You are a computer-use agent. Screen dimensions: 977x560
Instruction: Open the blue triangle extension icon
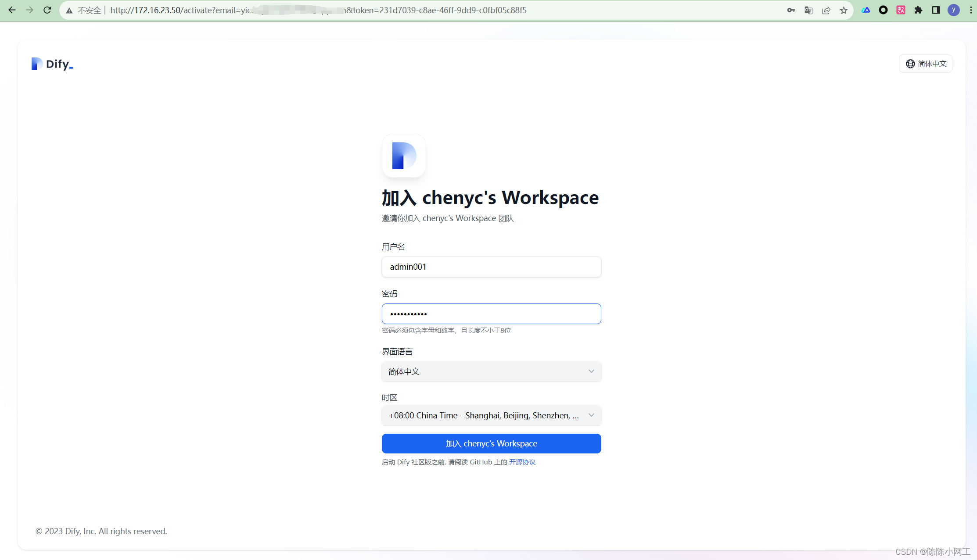click(866, 10)
